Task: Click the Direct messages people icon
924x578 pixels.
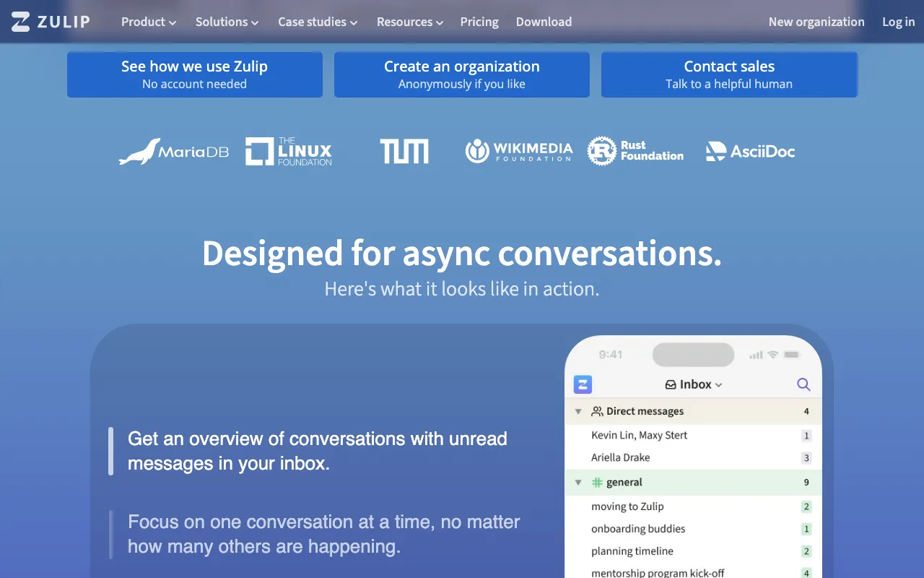Action: coord(597,411)
